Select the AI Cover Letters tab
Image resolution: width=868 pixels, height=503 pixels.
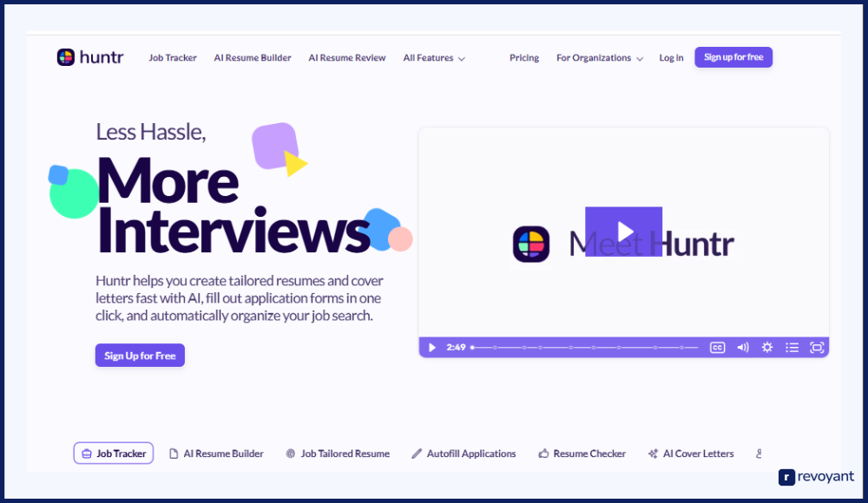[691, 454]
